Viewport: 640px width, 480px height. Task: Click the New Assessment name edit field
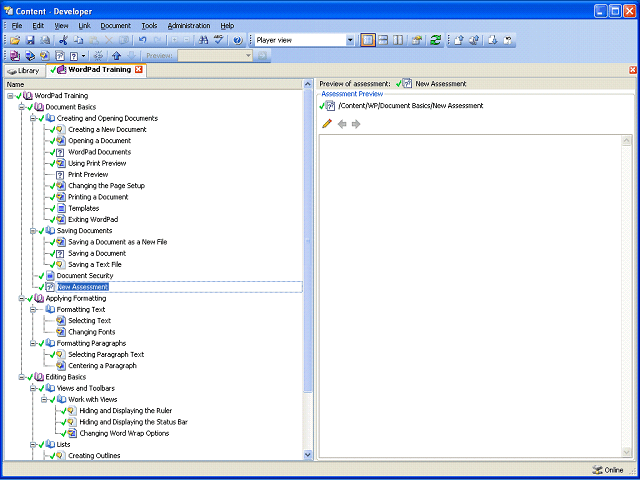tap(180, 287)
